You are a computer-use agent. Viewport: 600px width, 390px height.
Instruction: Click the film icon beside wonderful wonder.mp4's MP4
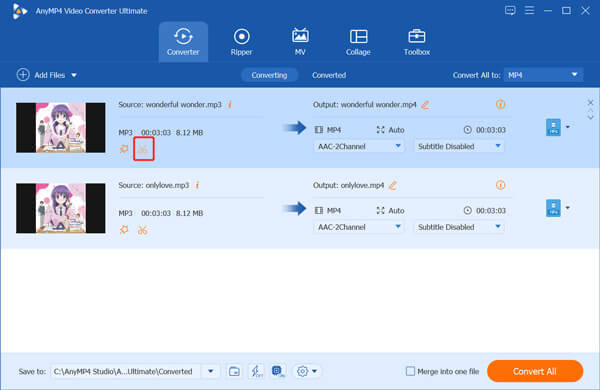(319, 130)
